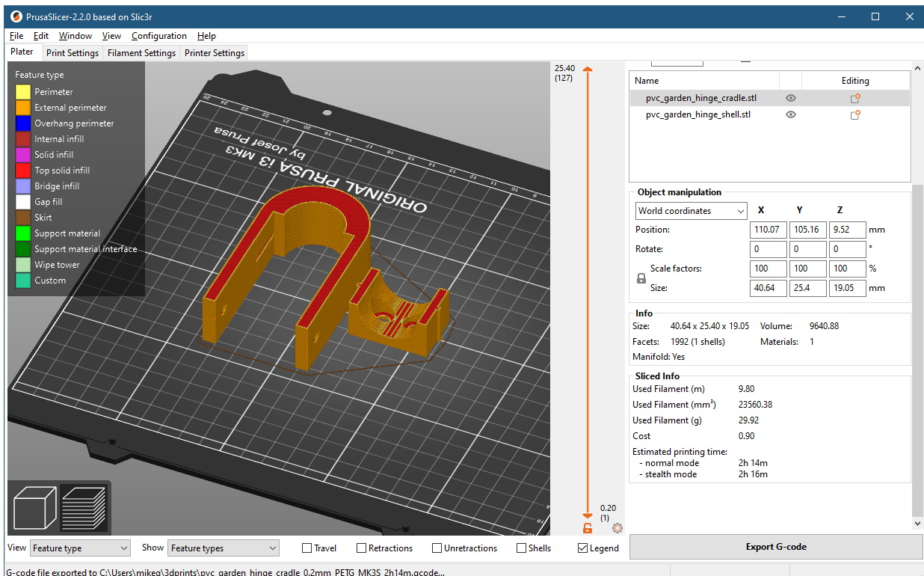
Task: Click the Scale factors X input field
Action: (x=769, y=269)
